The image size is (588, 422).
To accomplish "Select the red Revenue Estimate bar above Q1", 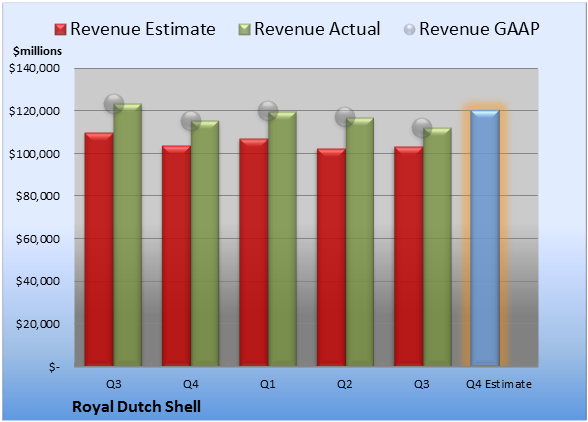I will tap(254, 252).
